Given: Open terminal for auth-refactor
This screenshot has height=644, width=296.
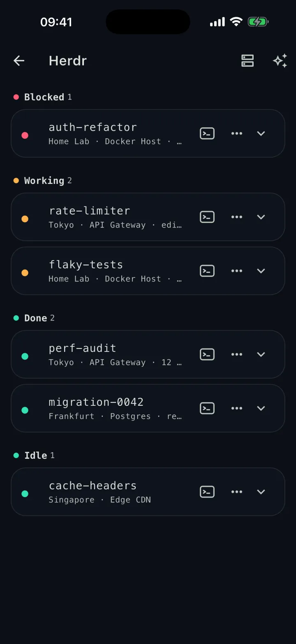Looking at the screenshot, I should (207, 133).
